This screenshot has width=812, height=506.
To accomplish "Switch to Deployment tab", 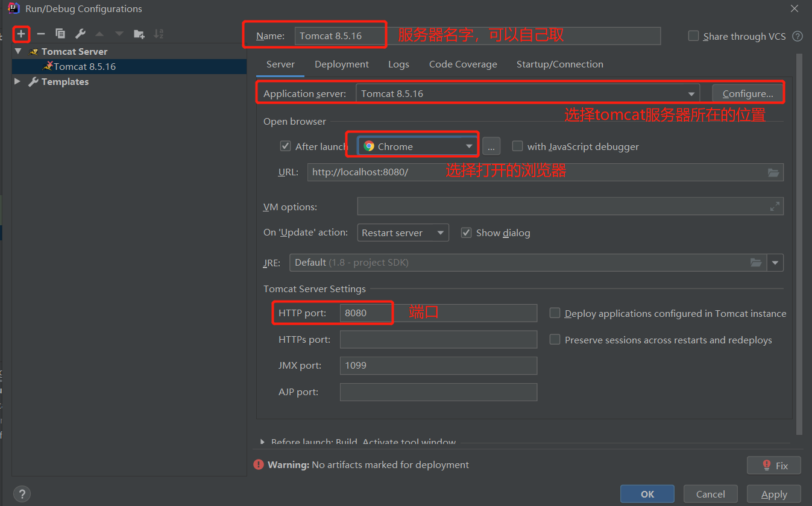I will 342,64.
